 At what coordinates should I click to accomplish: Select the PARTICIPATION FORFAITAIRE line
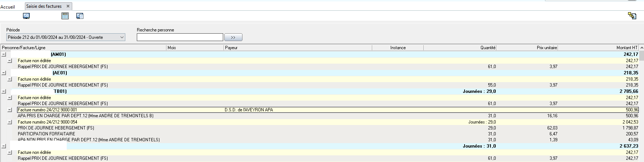pyautogui.click(x=46, y=134)
